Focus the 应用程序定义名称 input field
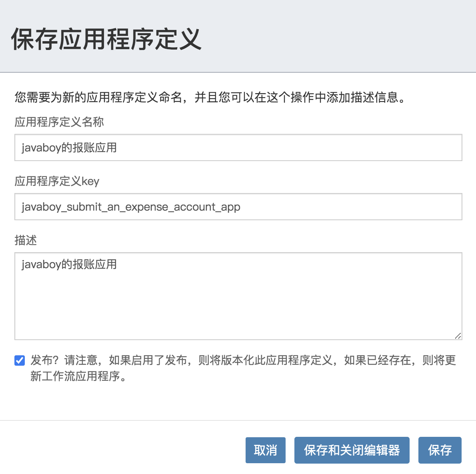This screenshot has width=476, height=474. [x=238, y=147]
